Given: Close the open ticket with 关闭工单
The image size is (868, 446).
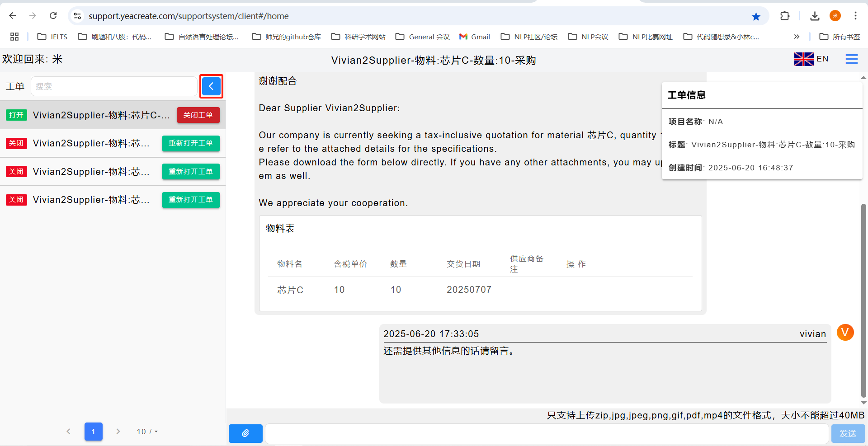Looking at the screenshot, I should pos(198,115).
